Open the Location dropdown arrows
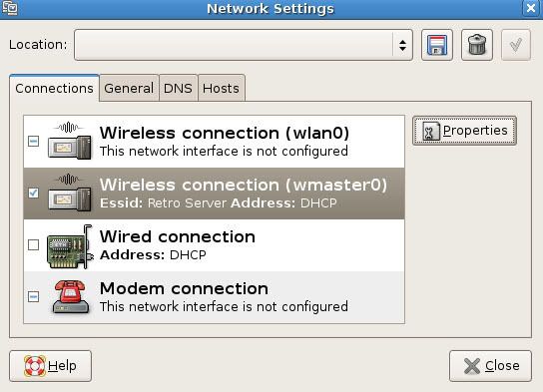 [x=402, y=45]
